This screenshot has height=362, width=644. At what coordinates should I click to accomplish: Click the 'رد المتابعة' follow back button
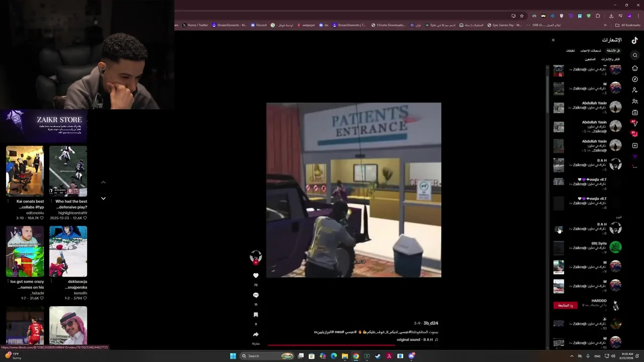click(565, 305)
